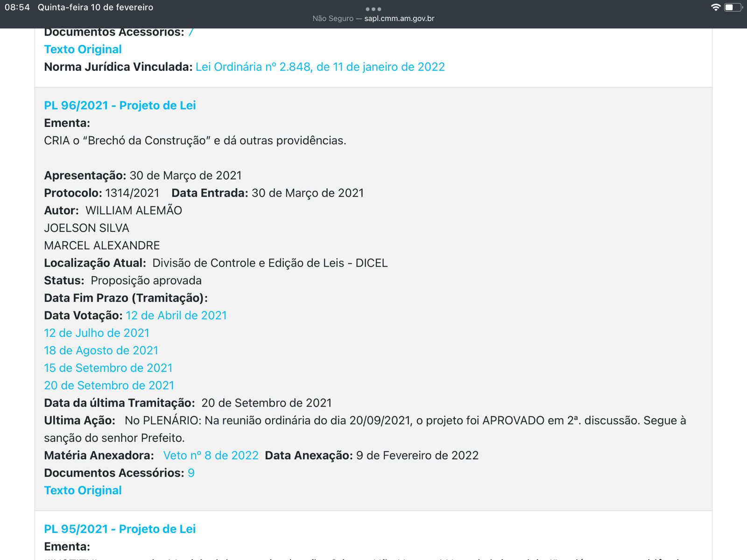Open the 15 de Setembro de 2021 vote
Image resolution: width=747 pixels, height=560 pixels.
pyautogui.click(x=108, y=368)
